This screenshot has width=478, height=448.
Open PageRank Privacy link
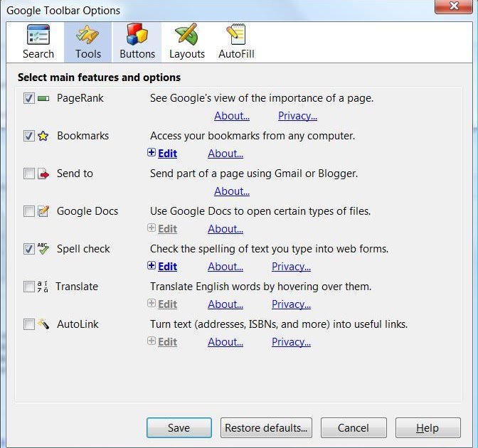pos(297,116)
